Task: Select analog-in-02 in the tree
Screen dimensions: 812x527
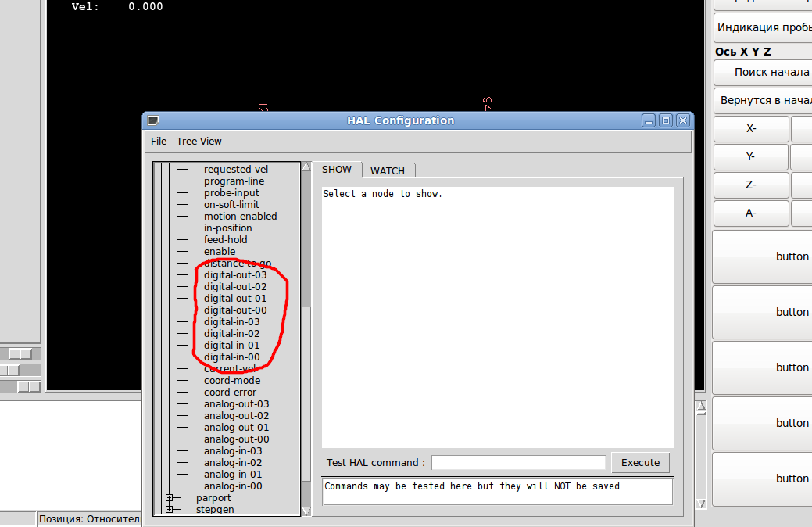Action: click(233, 463)
